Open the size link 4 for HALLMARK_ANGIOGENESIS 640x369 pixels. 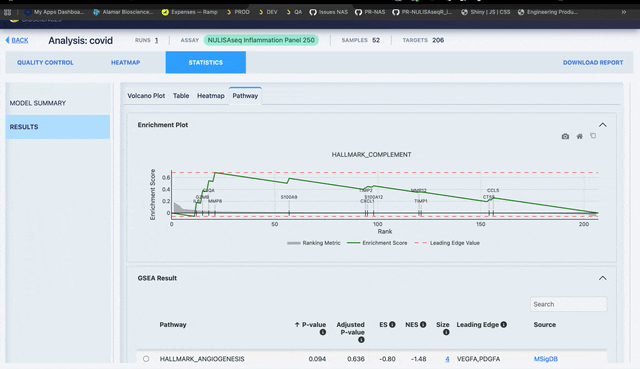(x=447, y=359)
